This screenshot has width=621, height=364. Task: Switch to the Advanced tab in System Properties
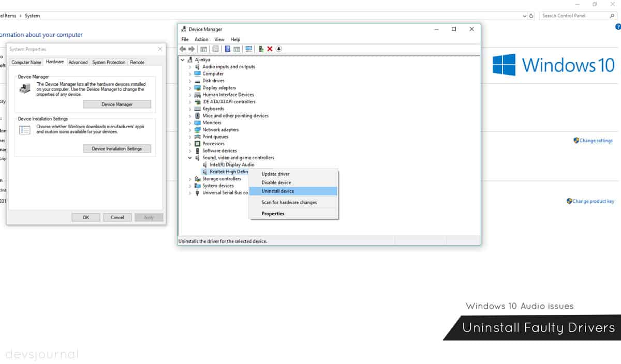click(78, 63)
